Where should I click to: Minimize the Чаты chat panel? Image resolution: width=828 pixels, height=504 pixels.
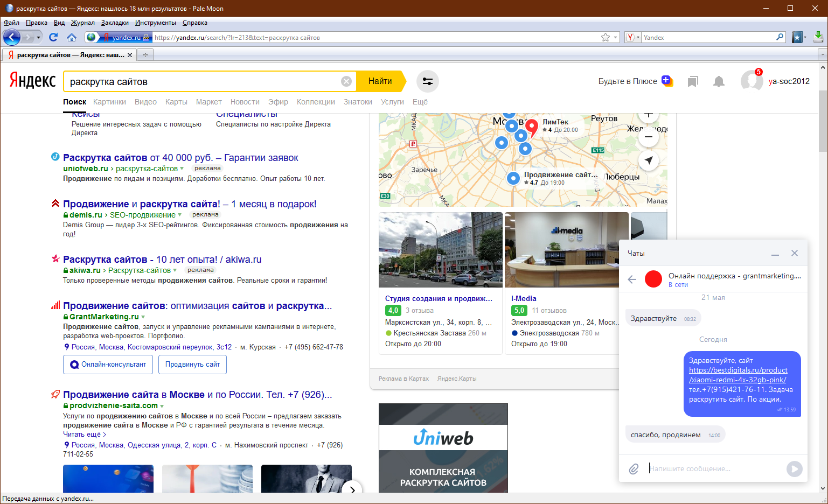[775, 253]
